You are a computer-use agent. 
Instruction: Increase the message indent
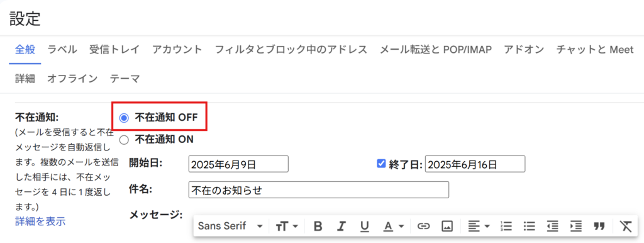click(x=576, y=226)
